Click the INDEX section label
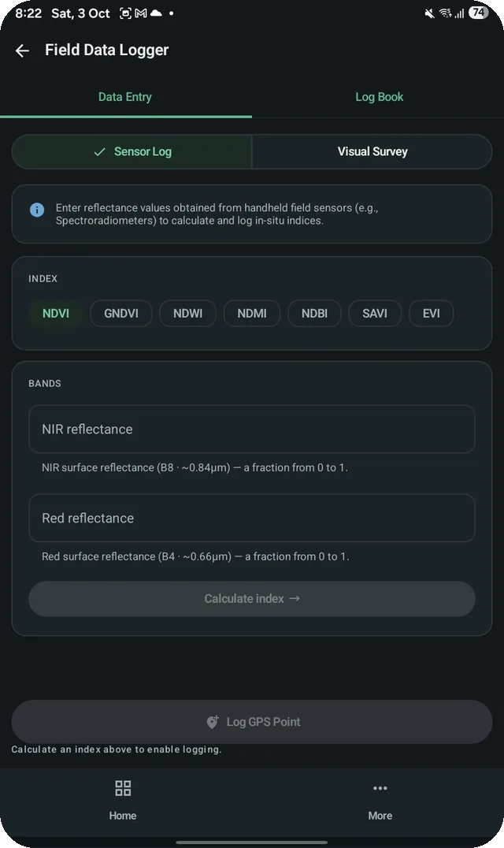 [x=43, y=278]
